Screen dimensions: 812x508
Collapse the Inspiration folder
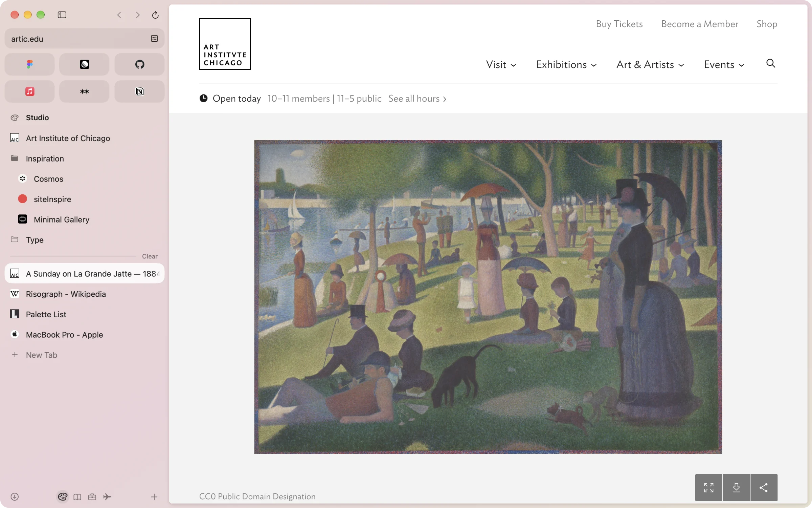click(x=84, y=158)
